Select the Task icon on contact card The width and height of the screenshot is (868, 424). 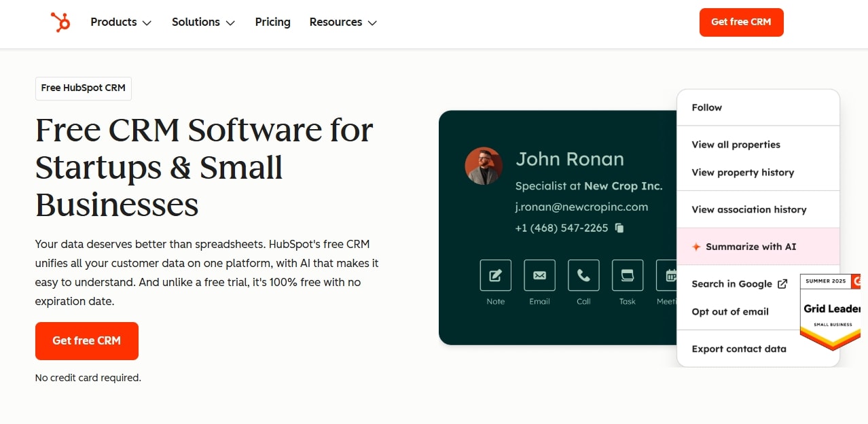[x=628, y=275]
